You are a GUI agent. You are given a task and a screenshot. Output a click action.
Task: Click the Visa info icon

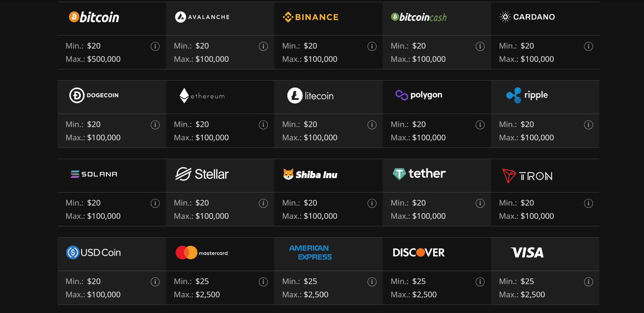click(x=588, y=282)
